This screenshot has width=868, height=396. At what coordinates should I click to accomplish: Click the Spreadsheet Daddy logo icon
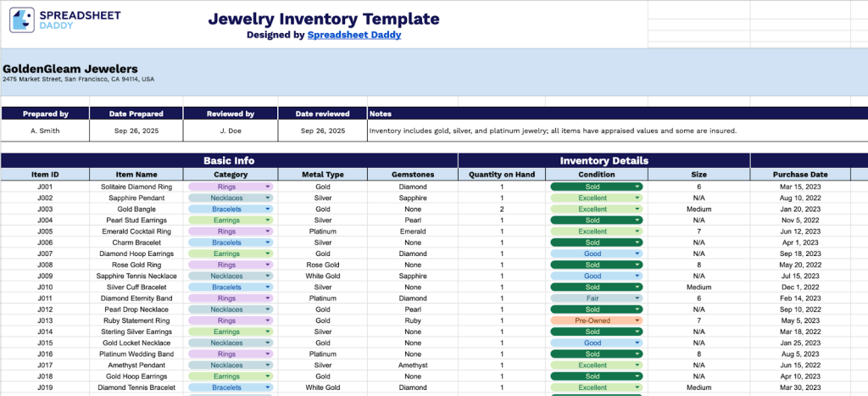click(x=21, y=20)
